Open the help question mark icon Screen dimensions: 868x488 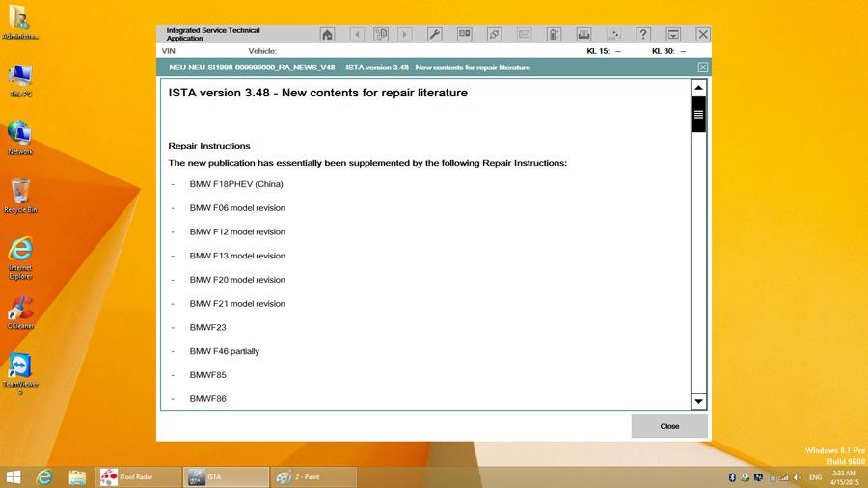tap(643, 35)
